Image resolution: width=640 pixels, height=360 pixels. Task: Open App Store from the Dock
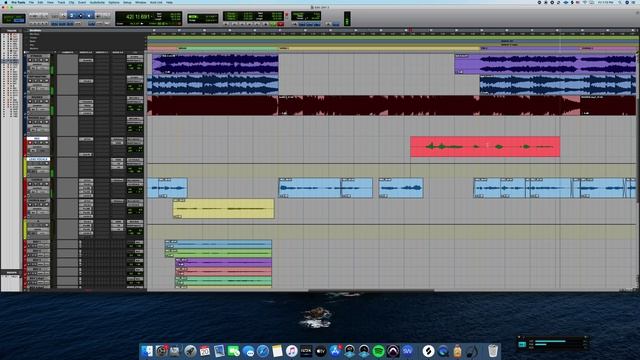click(335, 351)
